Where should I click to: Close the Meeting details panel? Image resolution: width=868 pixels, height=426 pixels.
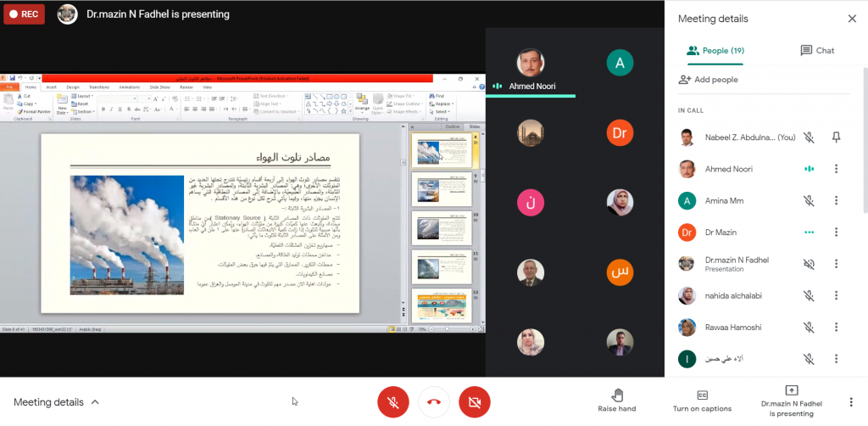pyautogui.click(x=852, y=19)
